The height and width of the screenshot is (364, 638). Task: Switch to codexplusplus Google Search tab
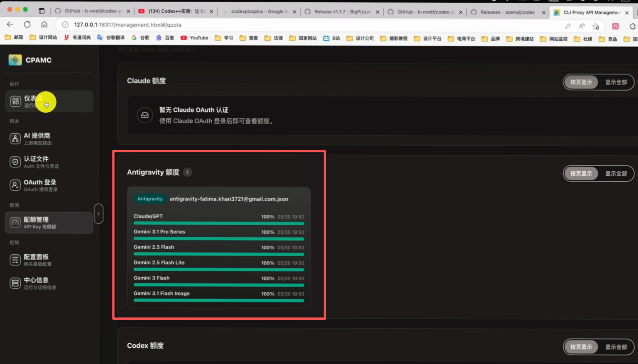pyautogui.click(x=259, y=12)
